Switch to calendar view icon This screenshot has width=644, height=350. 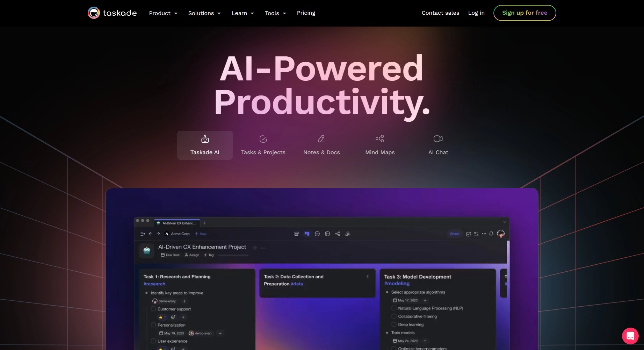317,234
